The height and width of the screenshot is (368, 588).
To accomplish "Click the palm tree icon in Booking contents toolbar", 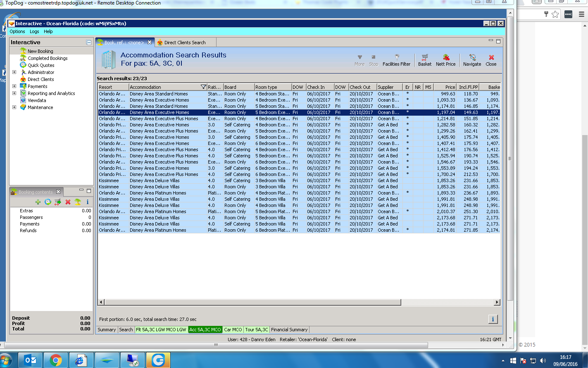I will point(78,202).
